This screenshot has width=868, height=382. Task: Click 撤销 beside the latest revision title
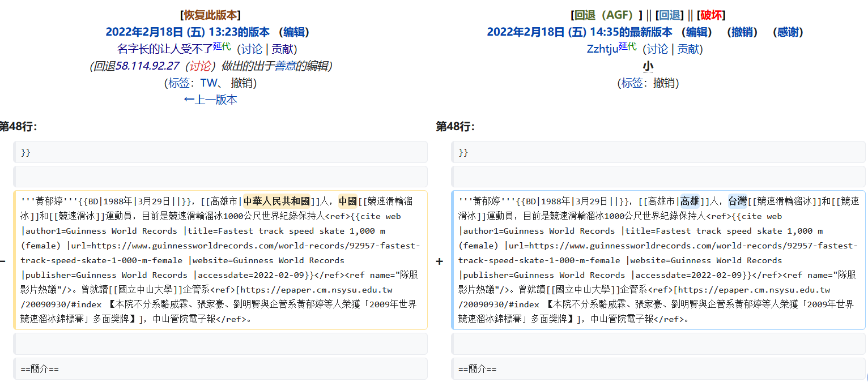point(742,32)
